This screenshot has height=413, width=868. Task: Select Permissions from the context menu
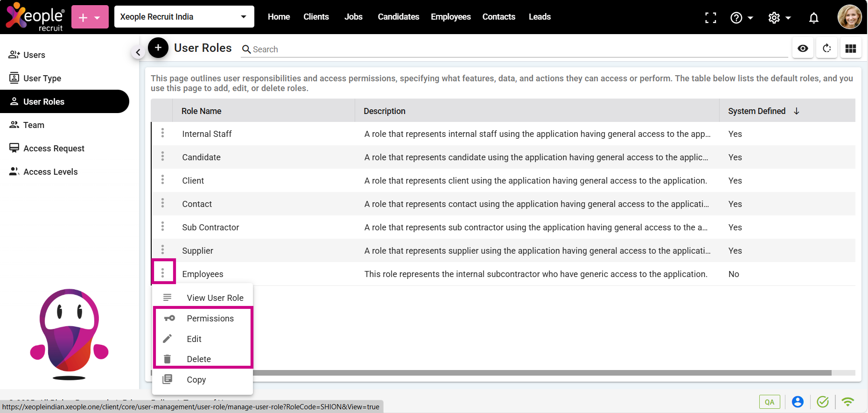point(210,319)
